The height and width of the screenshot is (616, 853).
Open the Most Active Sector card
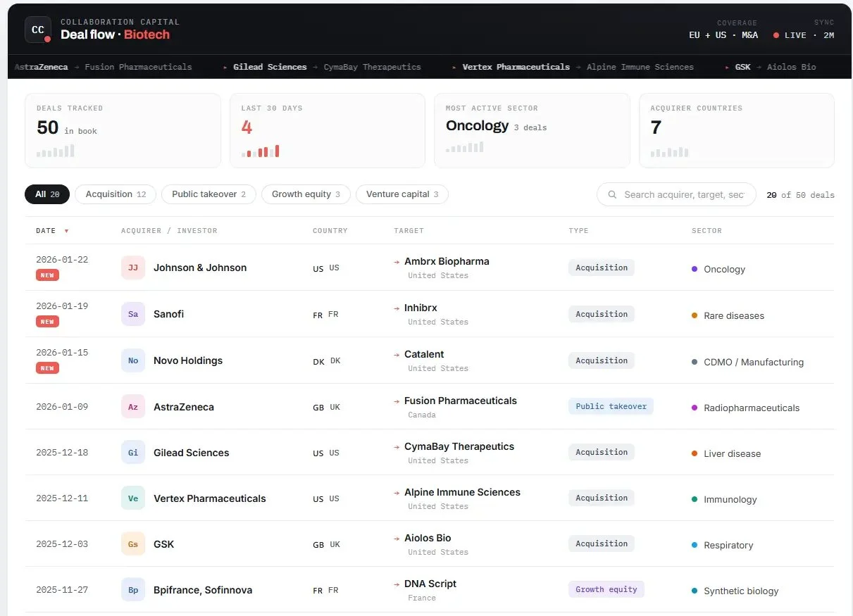pos(532,130)
